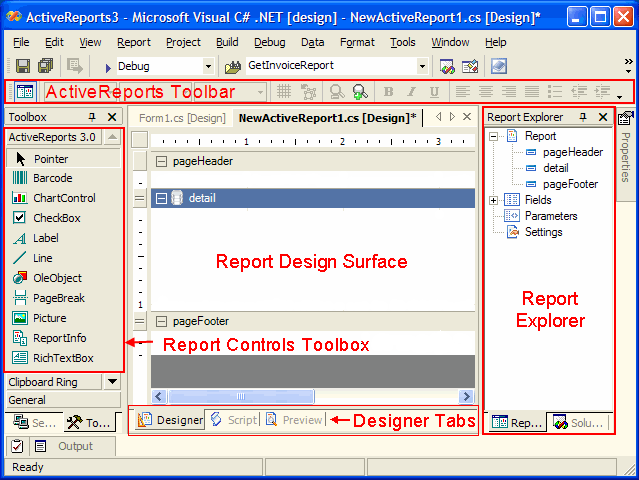639x480 pixels.
Task: Select the ReportInfo control
Action: pos(59,338)
